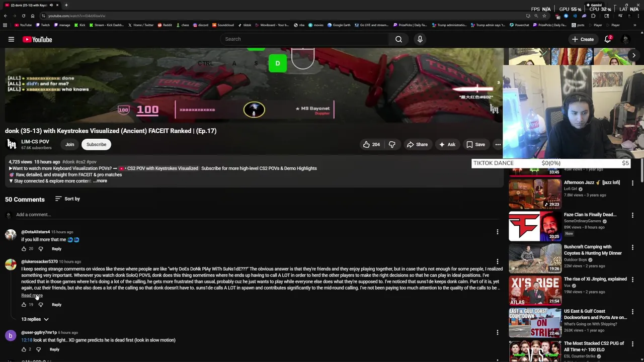Click the #donk hashtag
The image size is (644, 362).
[x=68, y=162]
